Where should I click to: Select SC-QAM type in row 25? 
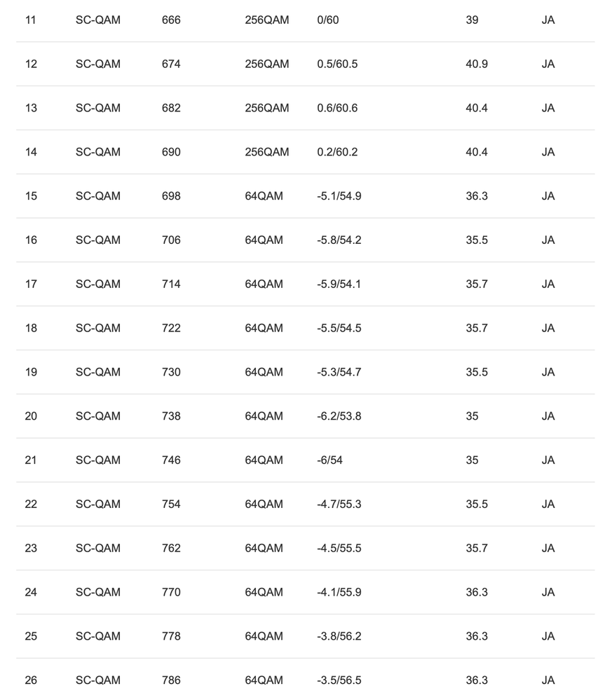[98, 636]
